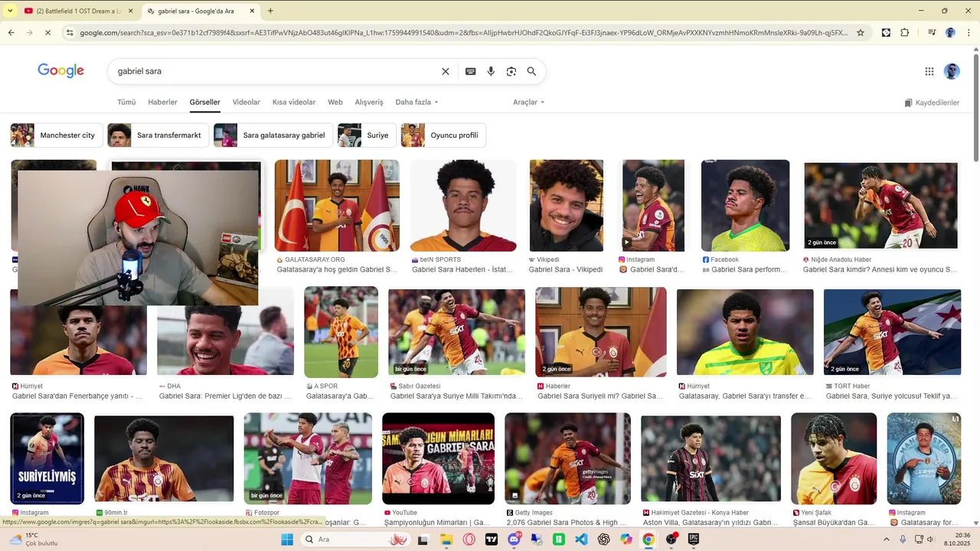Open Chrome three-dot menu
This screenshot has height=551, width=980.
click(x=969, y=33)
